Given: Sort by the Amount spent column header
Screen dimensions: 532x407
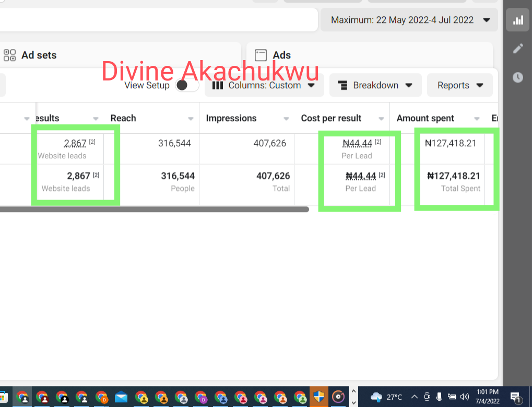Looking at the screenshot, I should 425,118.
